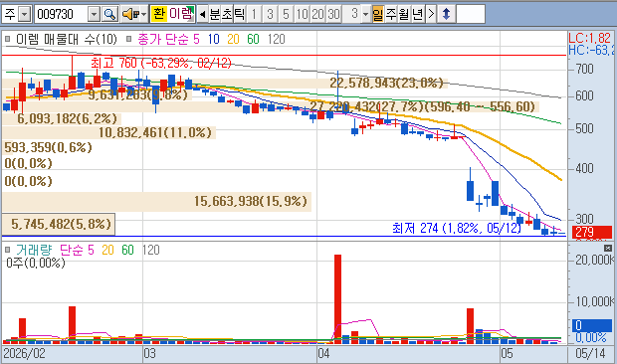617x364 pixels.
Task: Click volume profile label 593,359(0.6%)
Action: click(48, 147)
